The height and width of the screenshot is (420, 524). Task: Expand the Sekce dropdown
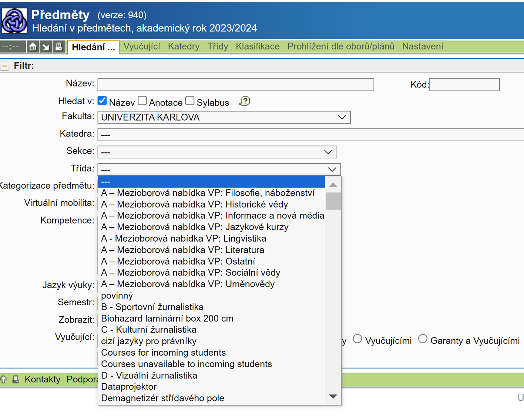(217, 152)
